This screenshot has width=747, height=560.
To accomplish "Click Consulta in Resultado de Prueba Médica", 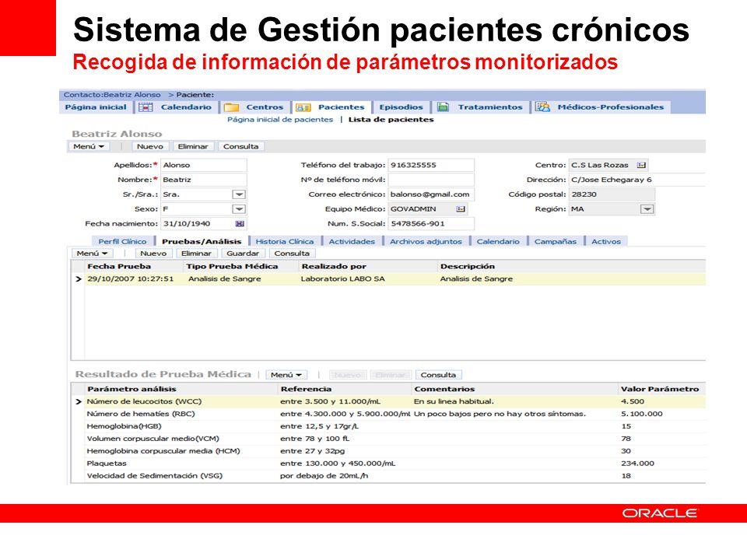I will (438, 375).
